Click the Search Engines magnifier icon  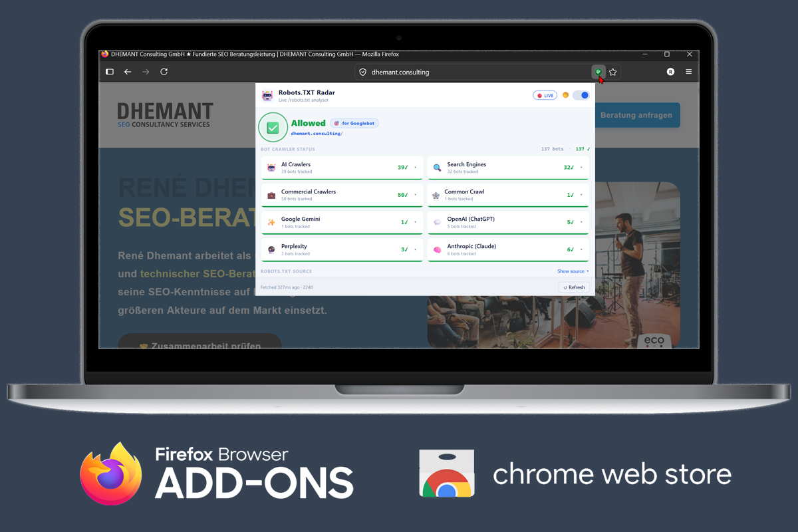437,168
